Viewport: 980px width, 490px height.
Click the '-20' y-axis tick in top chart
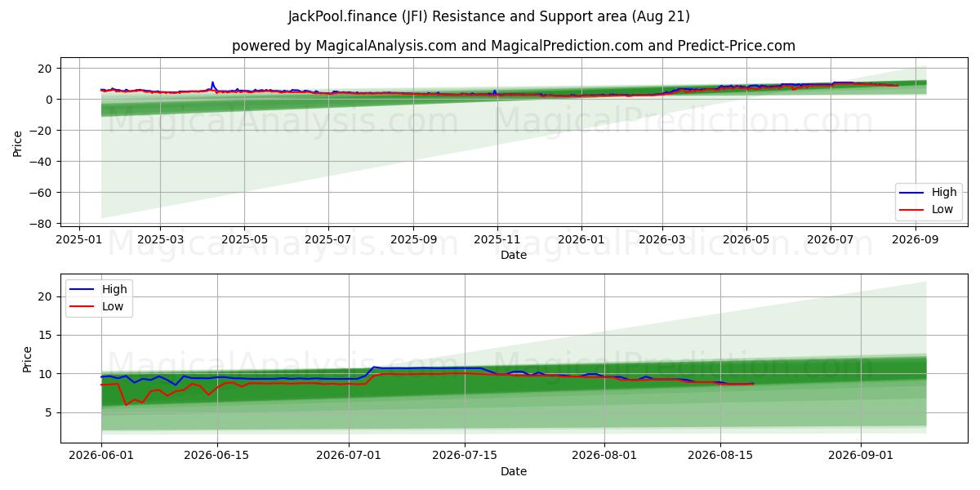coord(42,131)
